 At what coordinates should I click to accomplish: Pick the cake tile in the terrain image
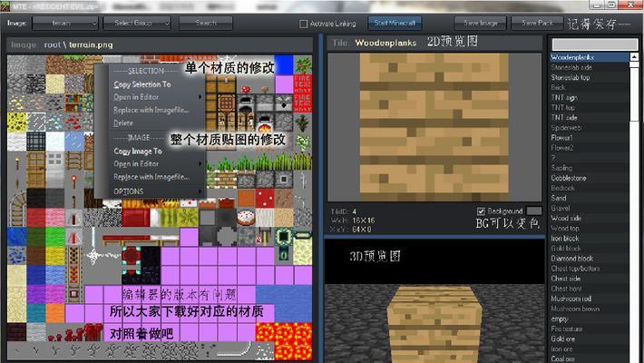point(246,217)
